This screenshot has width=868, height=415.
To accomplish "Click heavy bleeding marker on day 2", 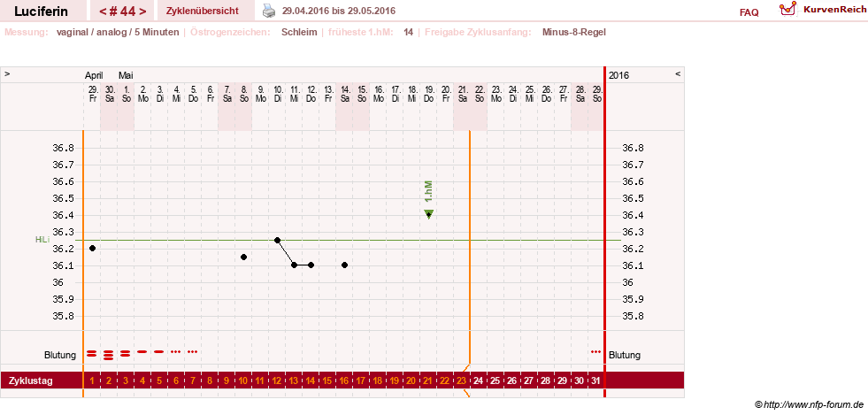I will point(109,355).
